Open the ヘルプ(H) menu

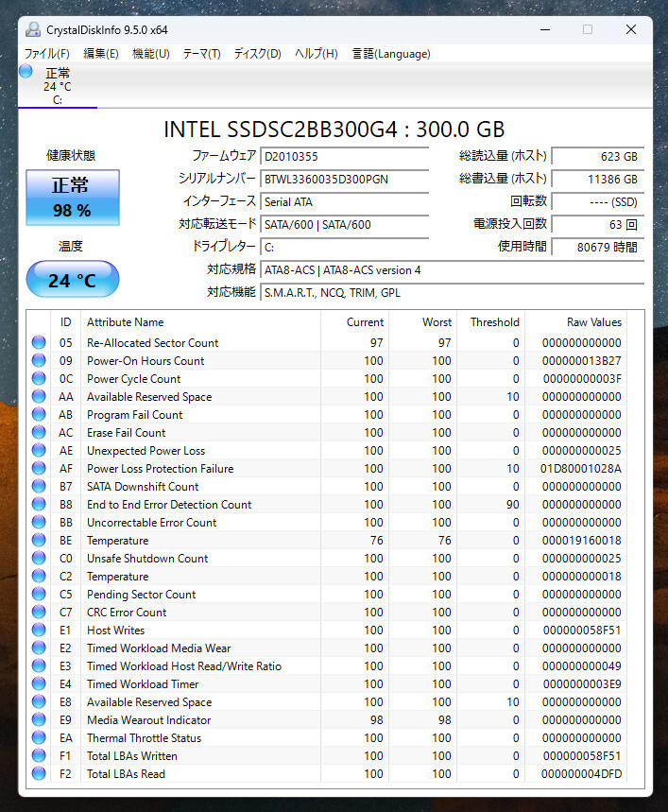tap(317, 53)
